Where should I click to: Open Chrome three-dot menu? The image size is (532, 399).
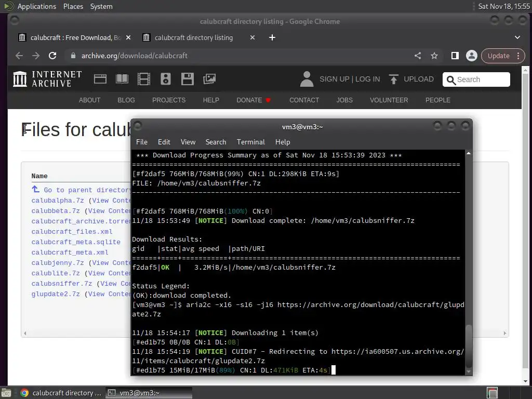pos(518,56)
